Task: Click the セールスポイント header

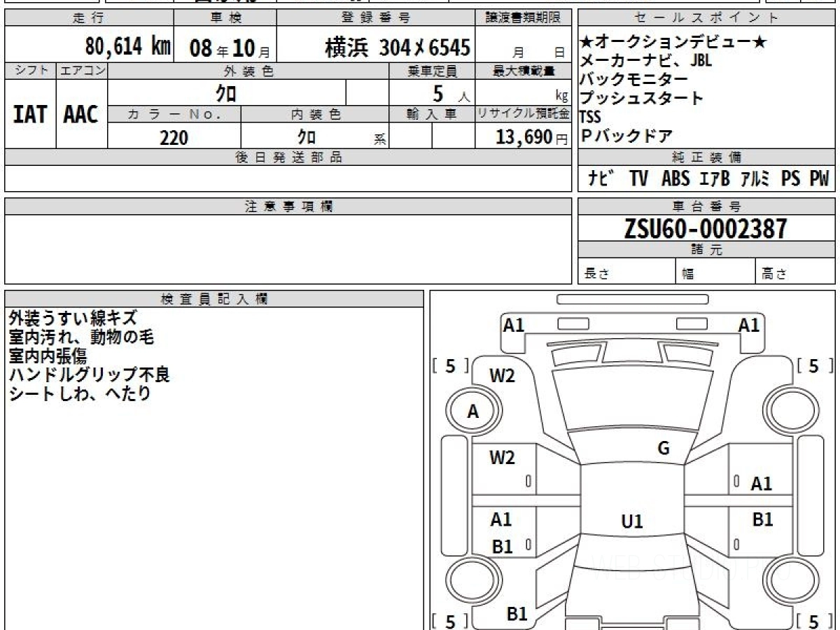Action: coord(707,18)
